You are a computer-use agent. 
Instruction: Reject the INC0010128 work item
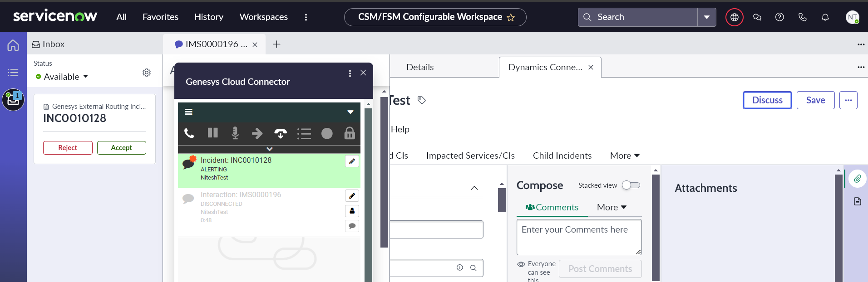tap(68, 148)
